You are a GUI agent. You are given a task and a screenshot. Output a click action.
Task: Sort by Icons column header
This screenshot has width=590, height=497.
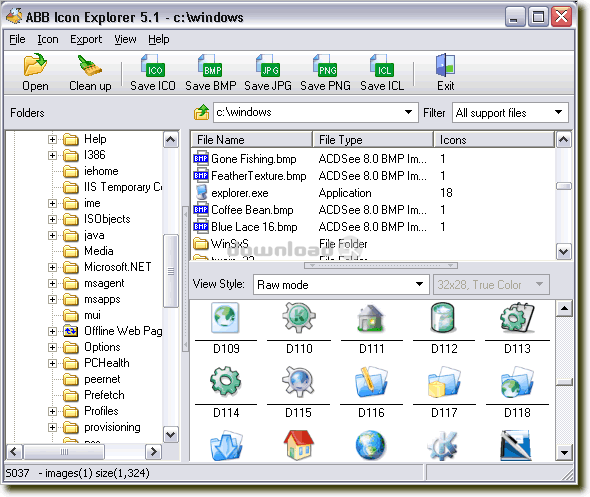494,140
